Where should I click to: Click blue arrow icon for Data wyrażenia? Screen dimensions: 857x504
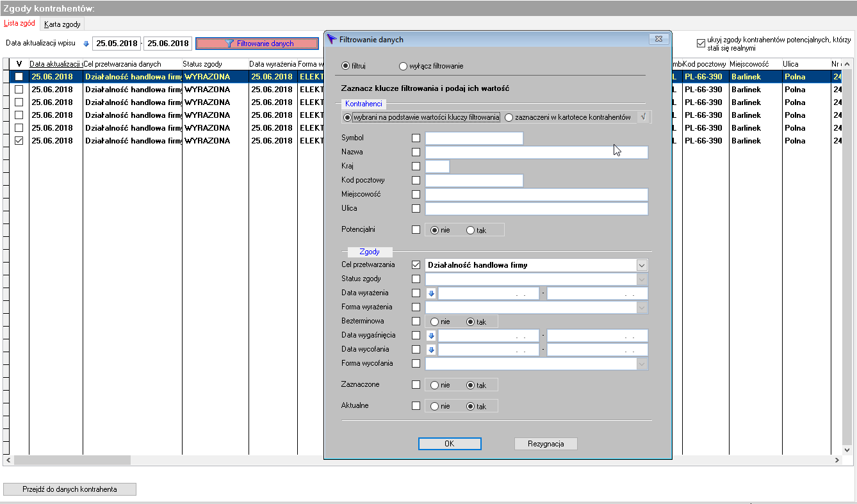[x=432, y=293]
